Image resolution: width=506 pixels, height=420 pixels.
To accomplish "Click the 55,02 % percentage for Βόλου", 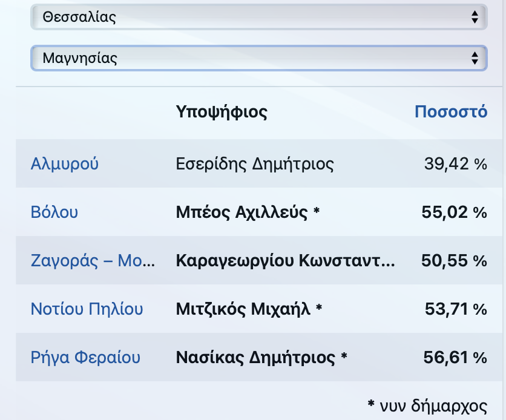I will [455, 212].
